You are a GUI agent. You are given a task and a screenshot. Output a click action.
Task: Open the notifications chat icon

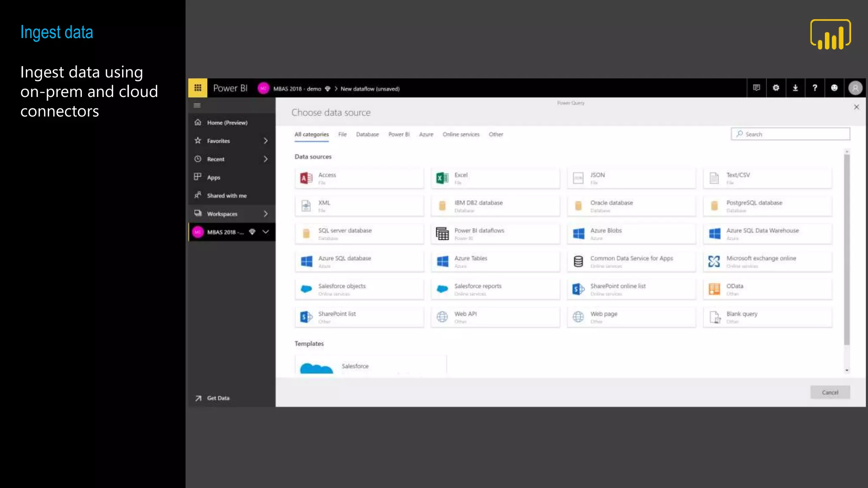[756, 88]
